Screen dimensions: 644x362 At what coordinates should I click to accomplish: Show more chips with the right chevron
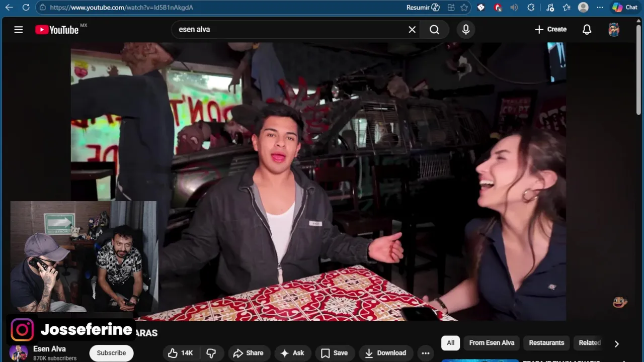[x=616, y=343]
